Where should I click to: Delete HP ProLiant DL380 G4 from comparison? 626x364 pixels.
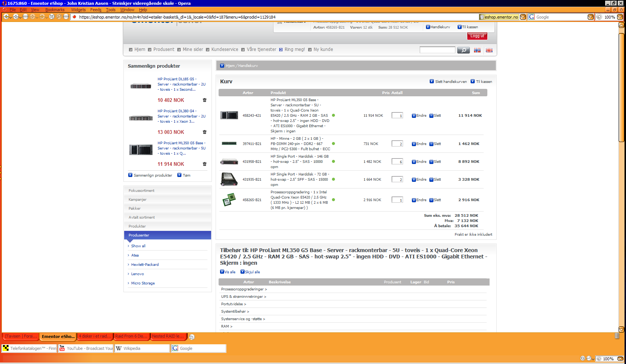pyautogui.click(x=204, y=132)
